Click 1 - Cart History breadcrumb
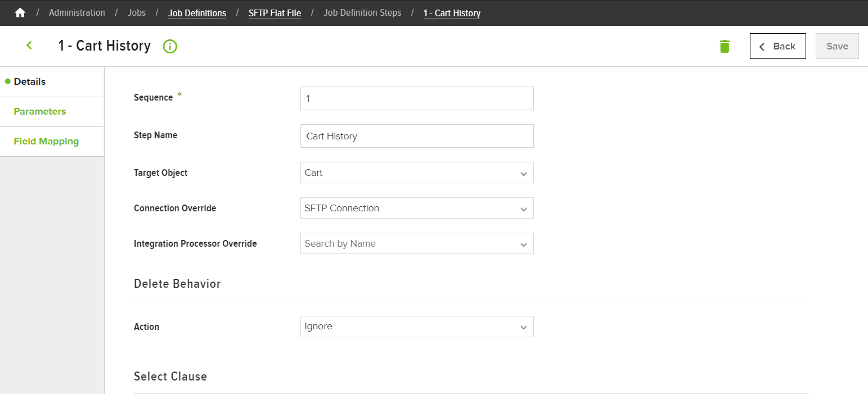 tap(452, 13)
